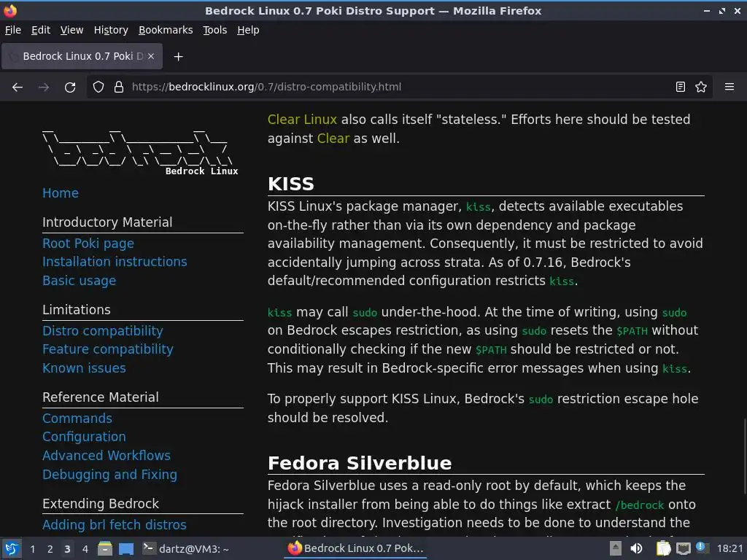Bookmark this page with the star icon

point(701,87)
